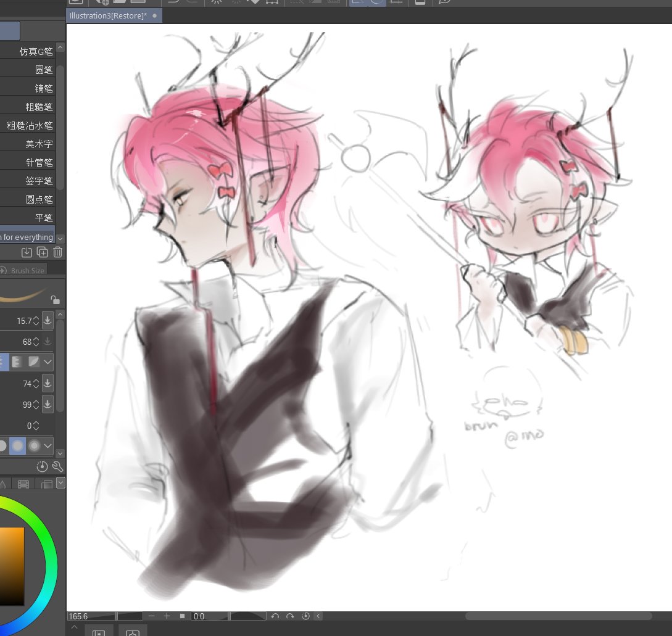The width and height of the screenshot is (672, 636).
Task: Toggle the lock icon on stroke preview
Action: (x=55, y=299)
